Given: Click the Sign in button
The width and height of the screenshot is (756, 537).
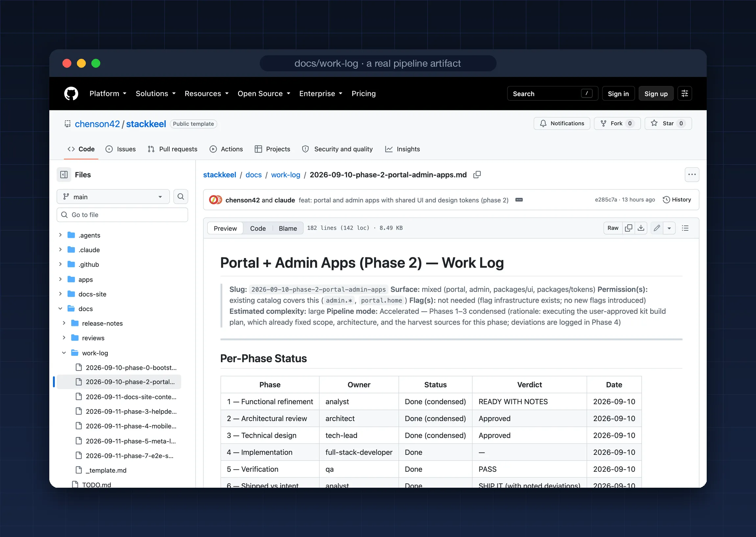Looking at the screenshot, I should [x=618, y=94].
